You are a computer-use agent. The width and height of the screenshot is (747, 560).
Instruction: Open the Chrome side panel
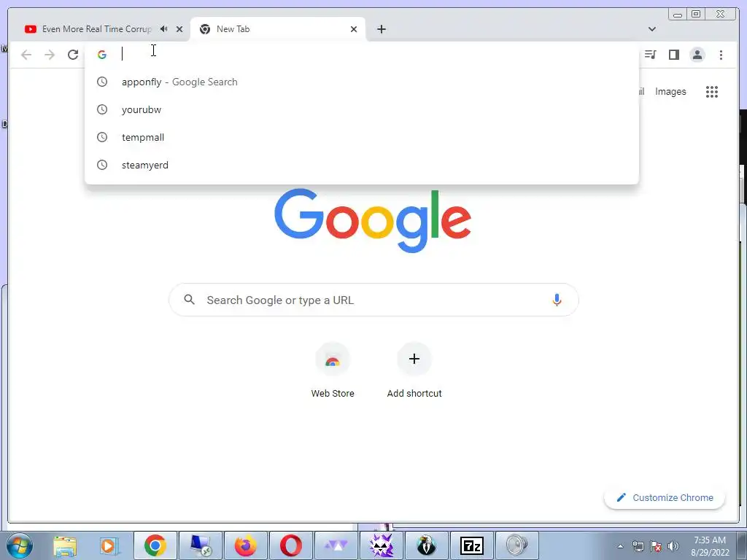coord(673,55)
